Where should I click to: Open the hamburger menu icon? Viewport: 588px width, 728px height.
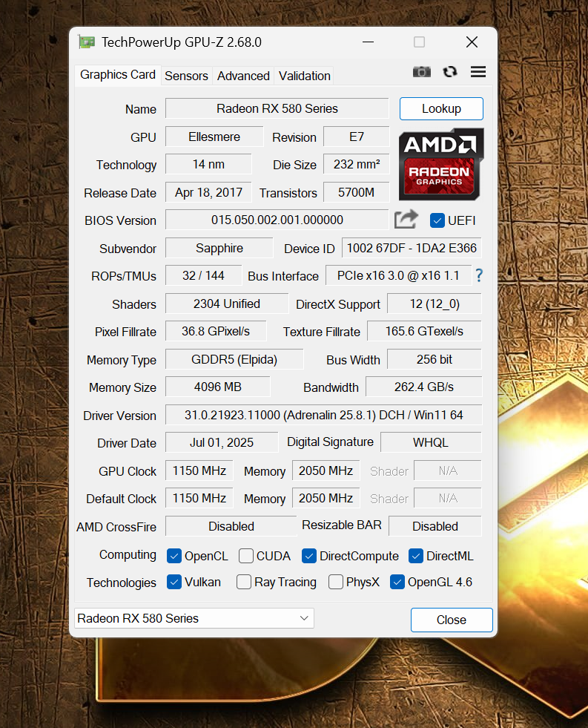(x=478, y=72)
